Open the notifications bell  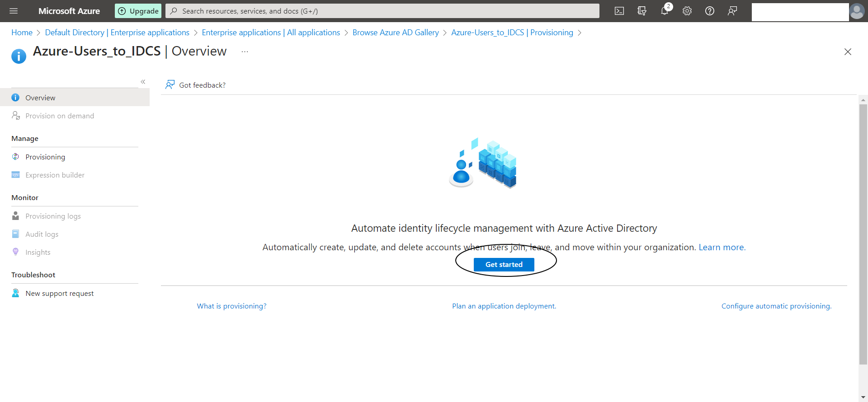point(665,11)
